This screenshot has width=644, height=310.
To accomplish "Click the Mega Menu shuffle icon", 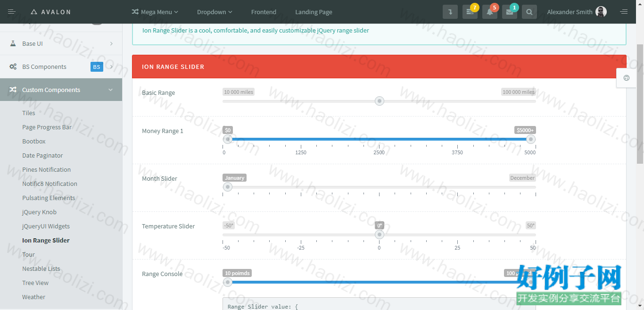I will (135, 12).
